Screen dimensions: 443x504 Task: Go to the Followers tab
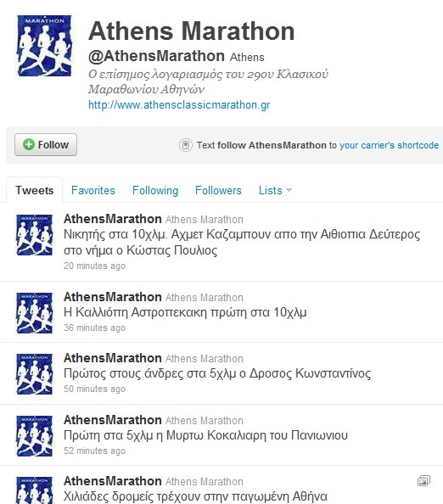[218, 190]
